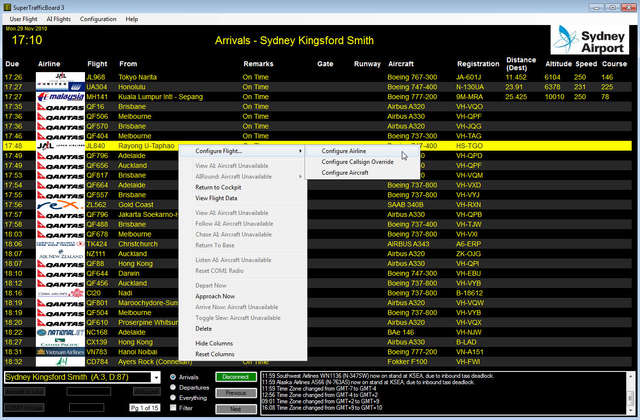The height and width of the screenshot is (420, 640).
Task: Click the Malaysia logo for flight MH141
Action: click(x=60, y=97)
